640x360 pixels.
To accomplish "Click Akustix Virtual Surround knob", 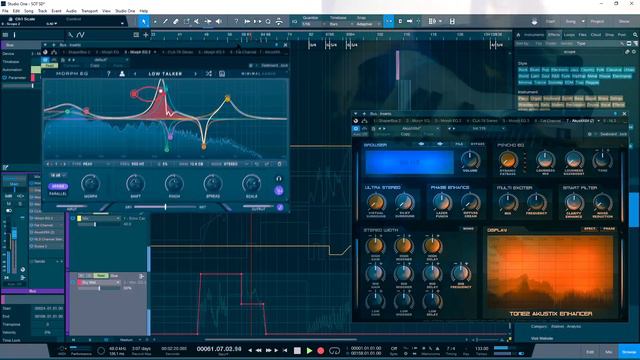I will tap(376, 202).
